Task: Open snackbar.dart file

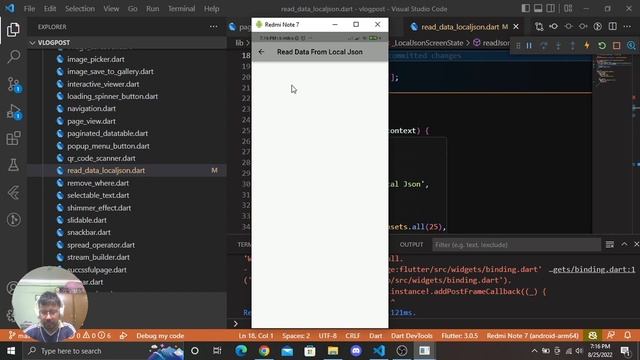Action: tap(89, 232)
